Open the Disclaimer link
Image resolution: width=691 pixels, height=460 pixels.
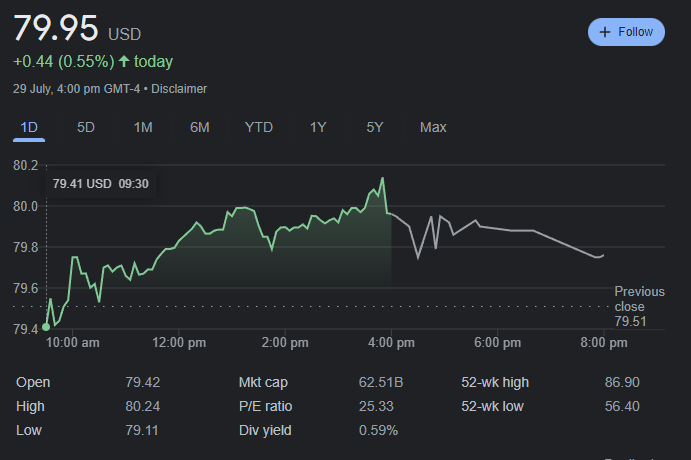tap(179, 89)
